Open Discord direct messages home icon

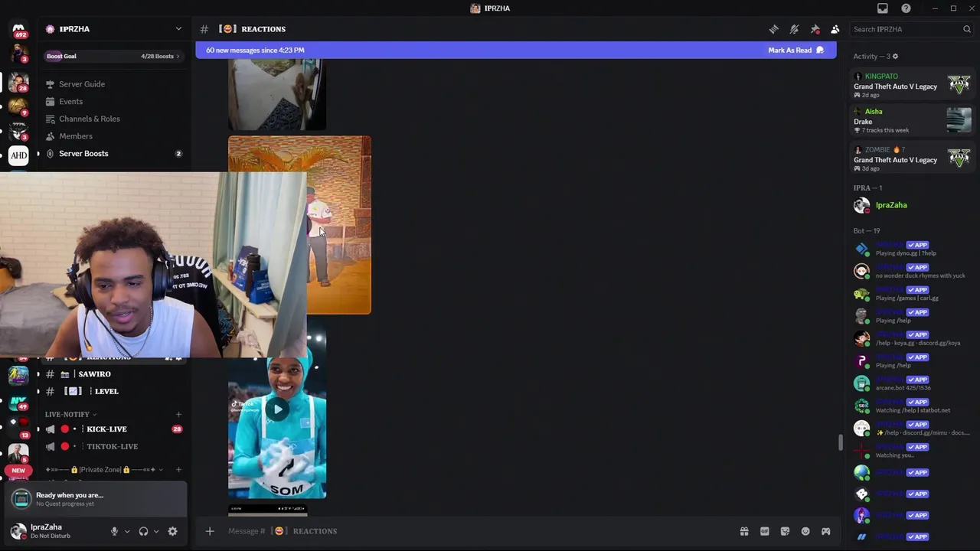(x=18, y=31)
